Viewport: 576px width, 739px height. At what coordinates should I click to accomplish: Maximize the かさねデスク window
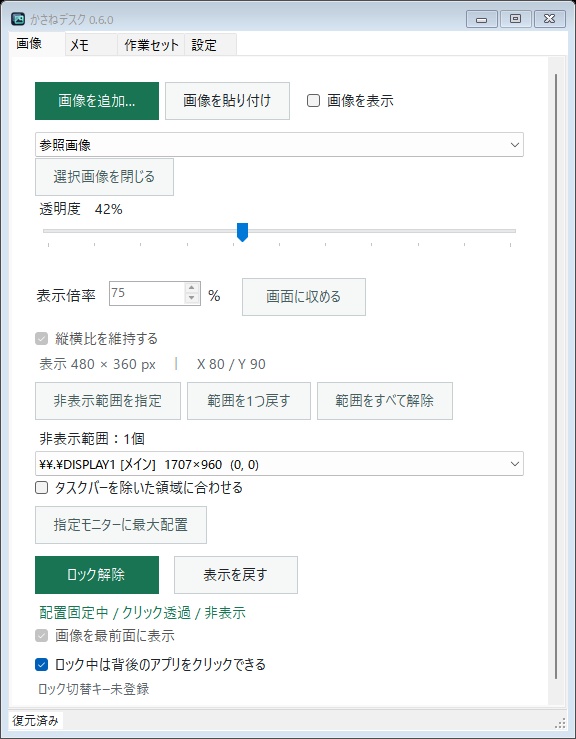(516, 19)
